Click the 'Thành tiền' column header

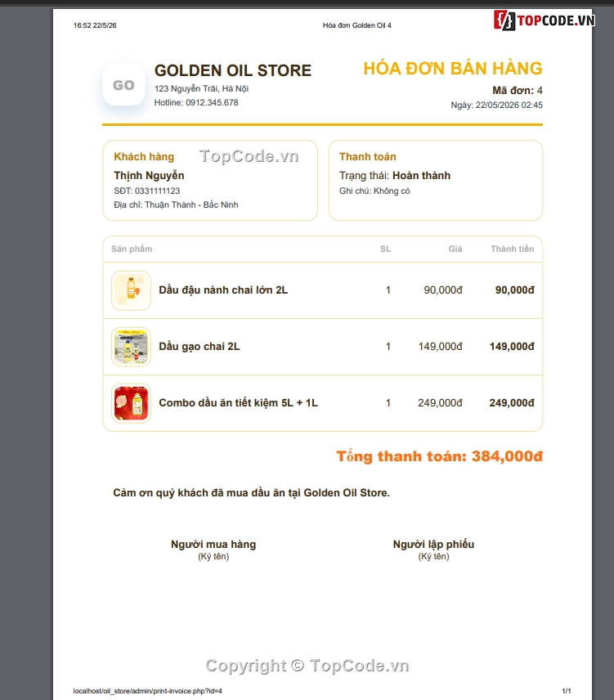point(513,249)
